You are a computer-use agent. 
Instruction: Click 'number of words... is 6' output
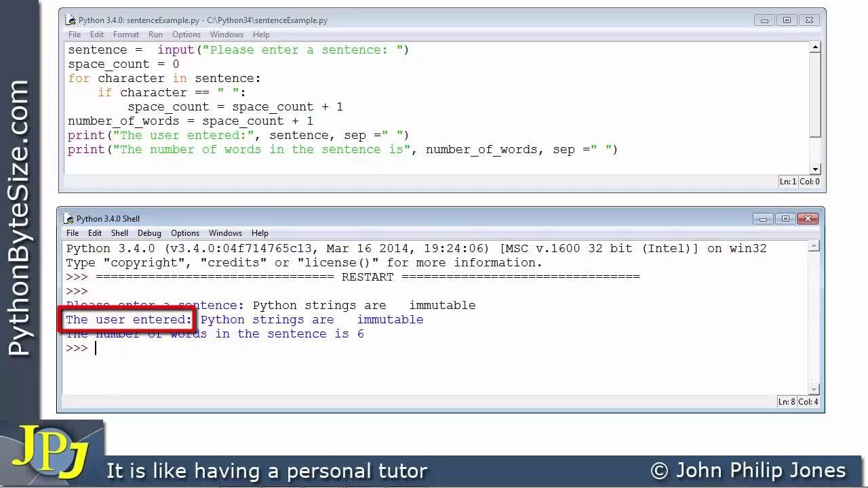click(x=215, y=333)
